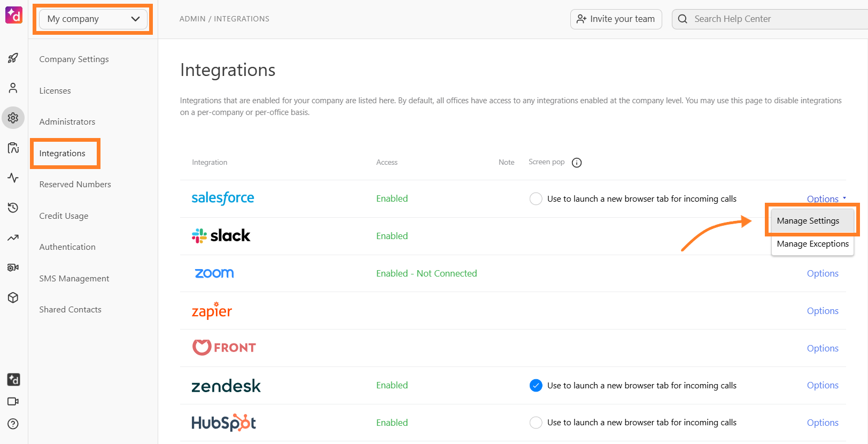Click Salesforce Enabled status text

[x=392, y=198]
